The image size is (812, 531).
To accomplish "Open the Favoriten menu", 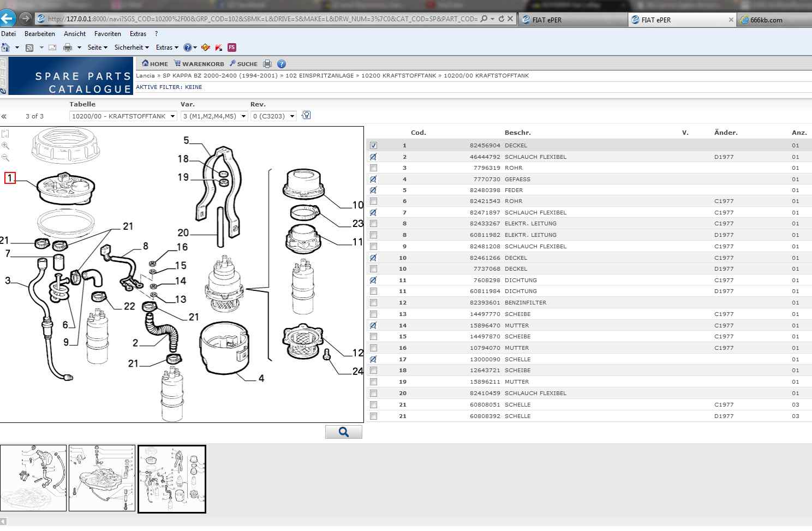I will pos(108,34).
